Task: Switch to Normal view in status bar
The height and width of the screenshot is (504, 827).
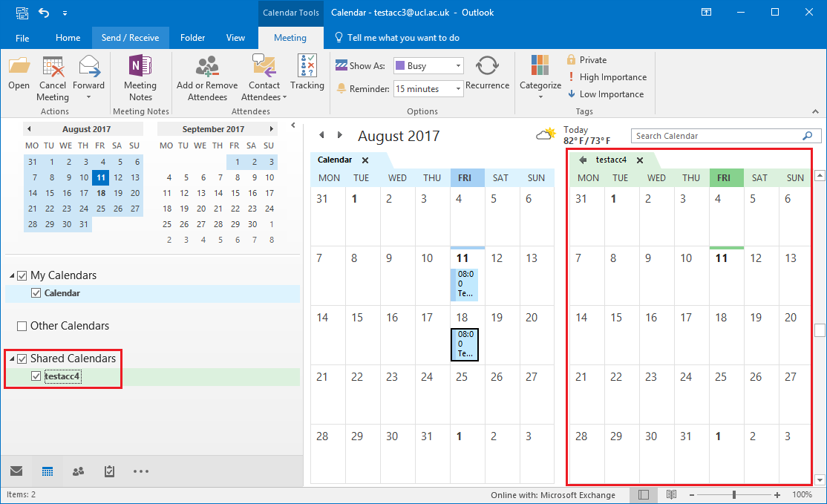Action: click(x=644, y=495)
